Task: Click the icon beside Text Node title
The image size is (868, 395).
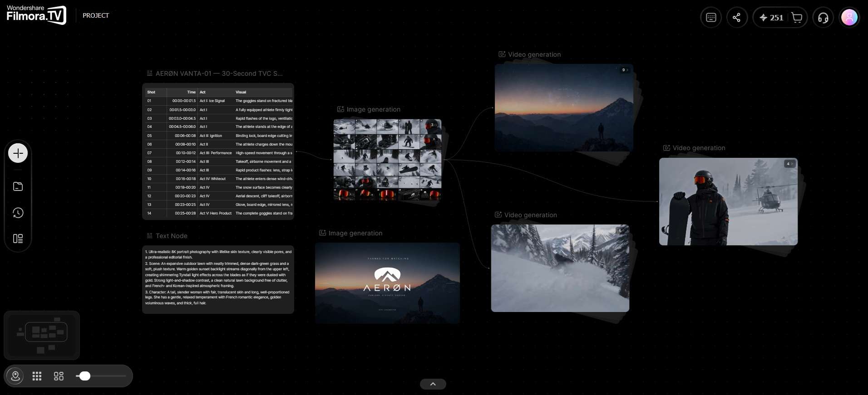Action: click(x=149, y=235)
